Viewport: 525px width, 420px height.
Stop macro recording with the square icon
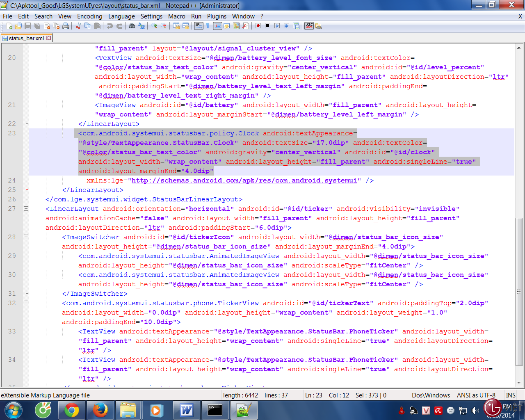pyautogui.click(x=267, y=26)
